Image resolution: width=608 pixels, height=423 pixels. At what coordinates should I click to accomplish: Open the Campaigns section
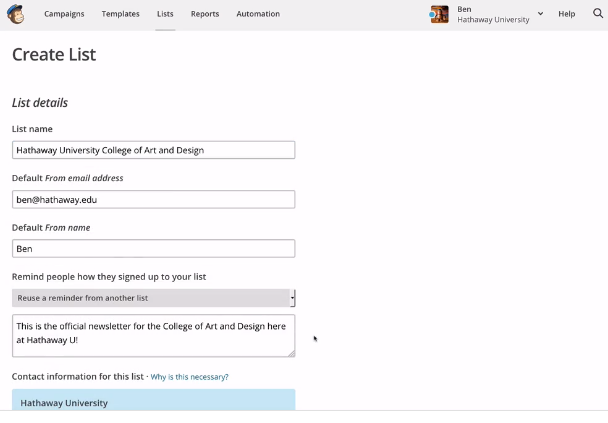coord(64,14)
